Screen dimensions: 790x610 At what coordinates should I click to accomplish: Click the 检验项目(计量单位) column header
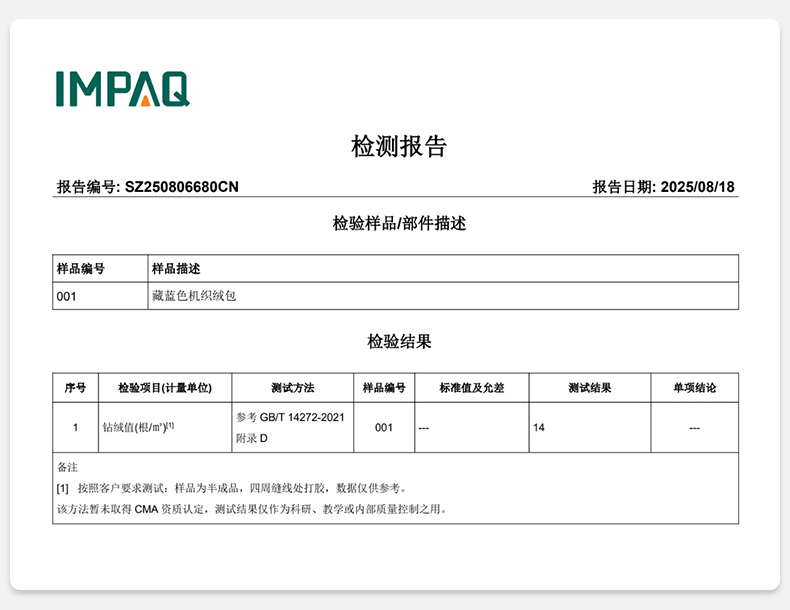[x=164, y=388]
